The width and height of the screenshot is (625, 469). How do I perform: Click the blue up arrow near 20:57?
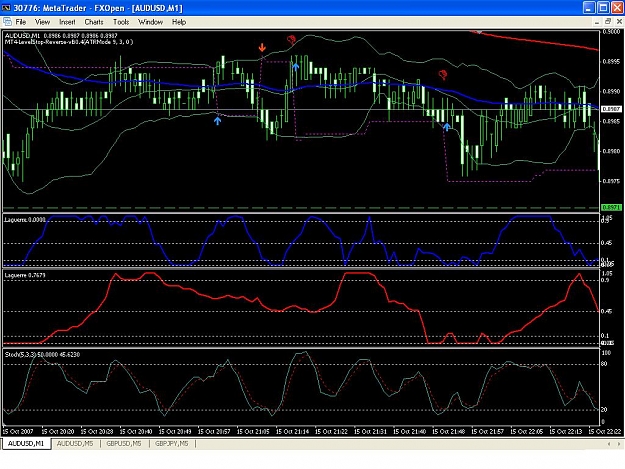[x=217, y=120]
